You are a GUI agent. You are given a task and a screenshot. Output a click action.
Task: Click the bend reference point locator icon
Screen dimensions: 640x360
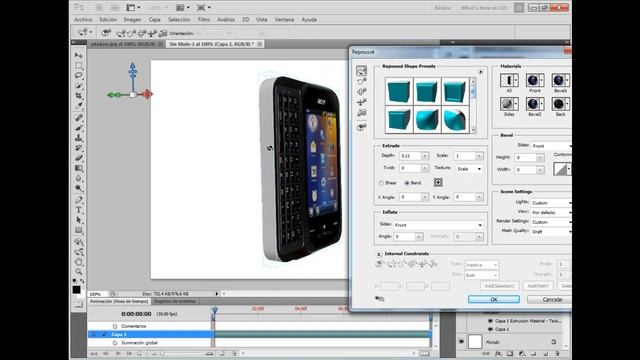438,182
